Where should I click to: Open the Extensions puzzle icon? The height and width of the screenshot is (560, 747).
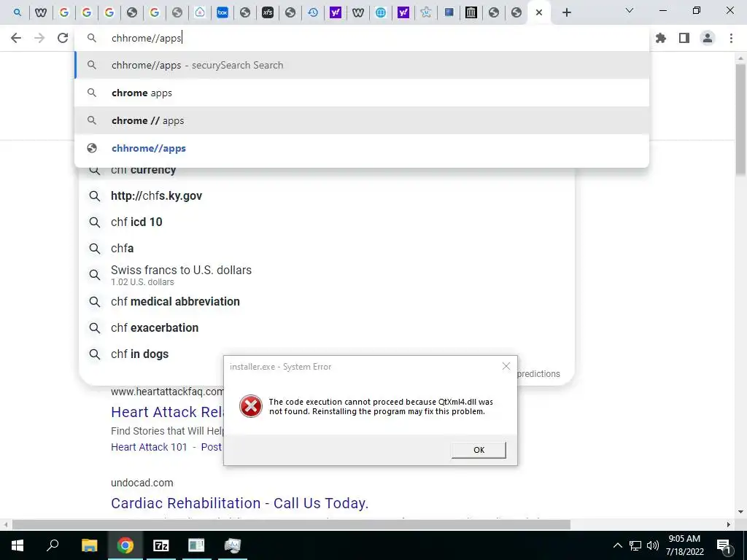(x=661, y=38)
